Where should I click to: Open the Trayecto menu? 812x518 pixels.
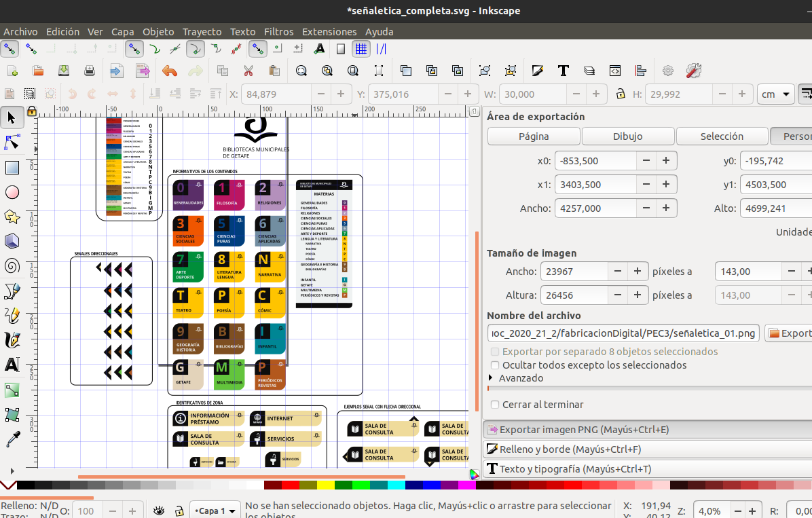click(x=202, y=32)
